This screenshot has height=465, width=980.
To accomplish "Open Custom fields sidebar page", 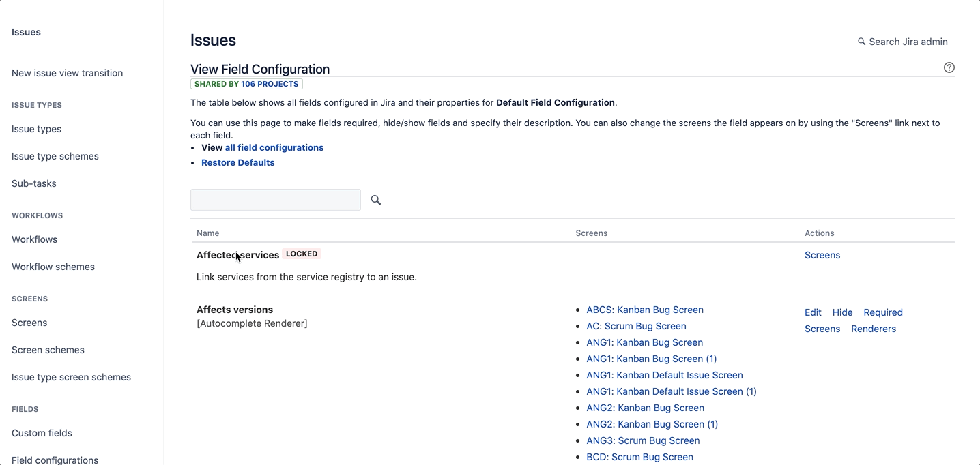I will pos(42,433).
